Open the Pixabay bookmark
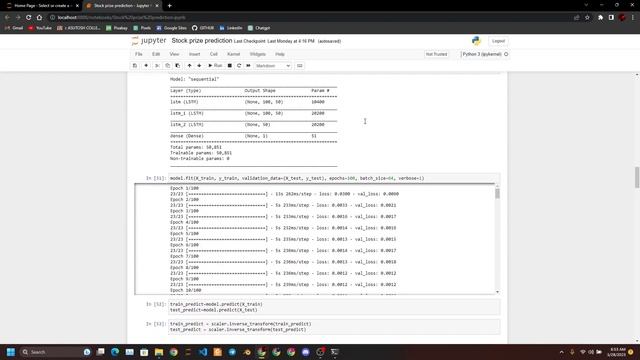The height and width of the screenshot is (360, 640). [117, 28]
